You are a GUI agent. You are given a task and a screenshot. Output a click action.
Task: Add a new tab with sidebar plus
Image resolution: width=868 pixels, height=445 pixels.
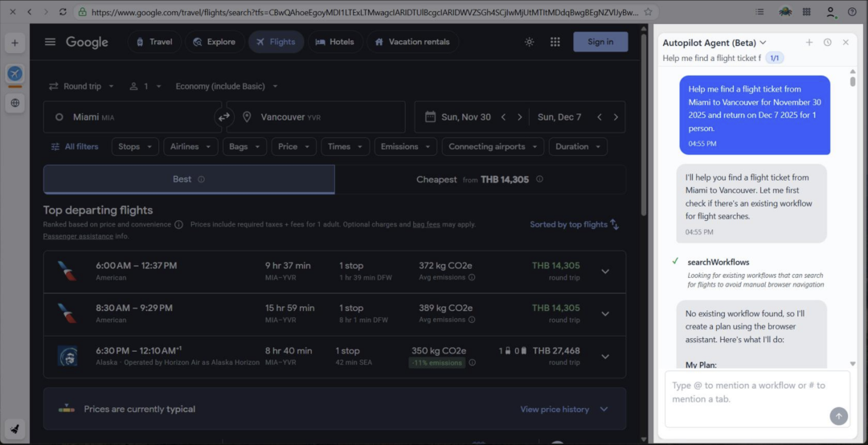15,43
